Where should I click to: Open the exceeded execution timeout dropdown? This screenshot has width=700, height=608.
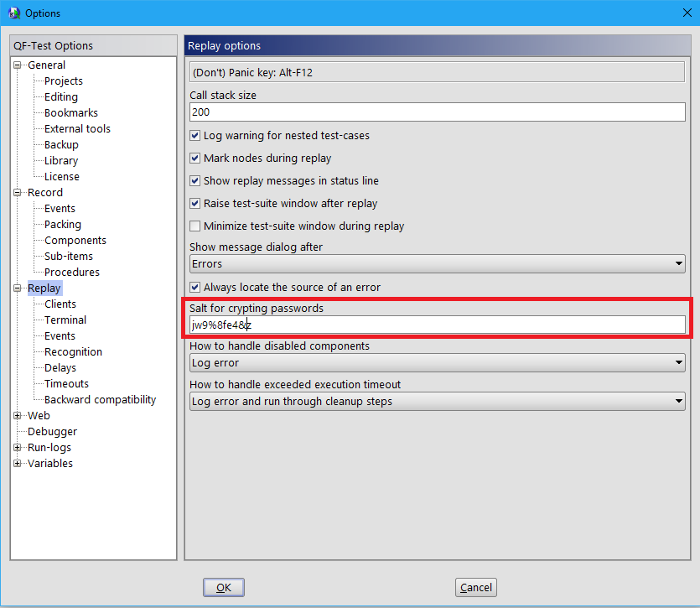click(x=437, y=401)
